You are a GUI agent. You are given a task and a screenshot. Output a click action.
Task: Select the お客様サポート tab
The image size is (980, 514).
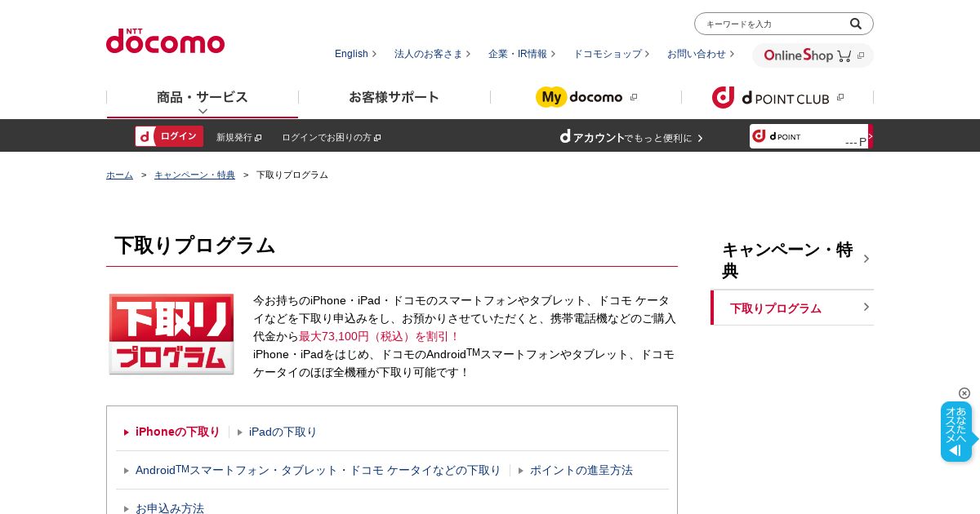(394, 97)
